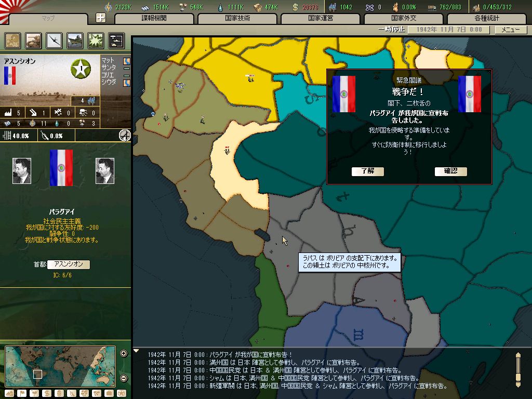The height and width of the screenshot is (399, 532).
Task: Open the plane-ship-tank force overview button
Action: point(116,41)
